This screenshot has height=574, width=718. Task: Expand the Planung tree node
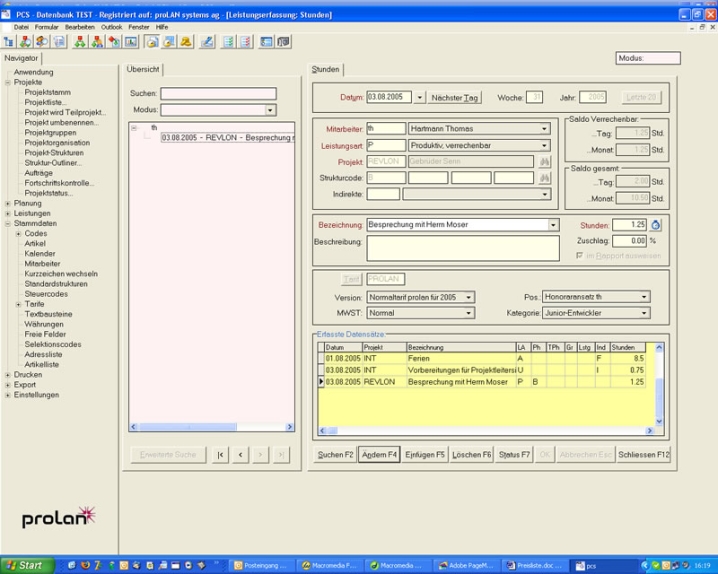tap(7, 203)
